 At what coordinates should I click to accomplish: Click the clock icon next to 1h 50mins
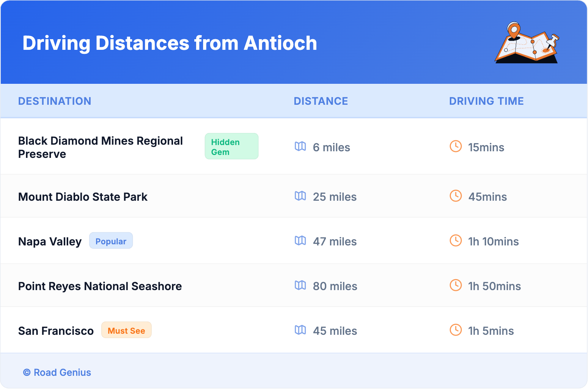(x=456, y=285)
